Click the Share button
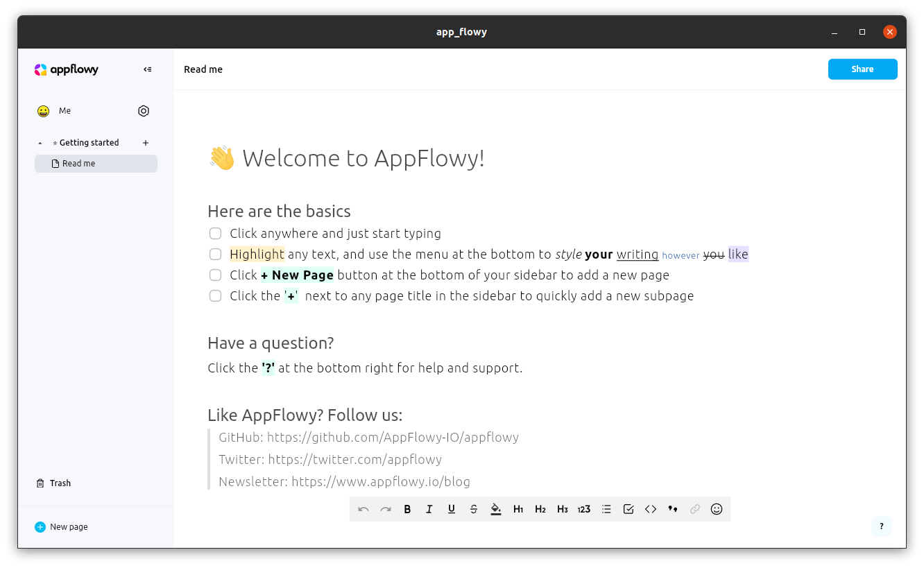 (862, 69)
